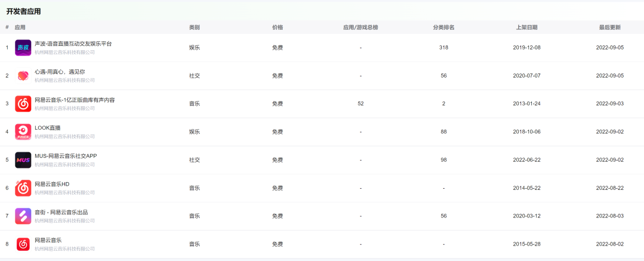Click launch date 2013-01-24
The width and height of the screenshot is (644, 261).
tap(527, 104)
